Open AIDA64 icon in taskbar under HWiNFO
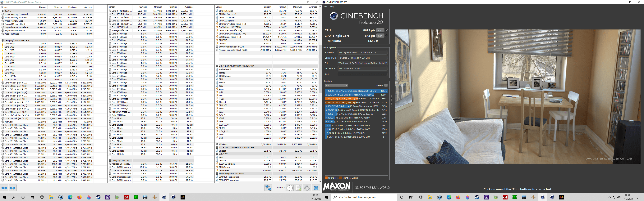This screenshot has height=201, width=644. pyautogui.click(x=127, y=197)
